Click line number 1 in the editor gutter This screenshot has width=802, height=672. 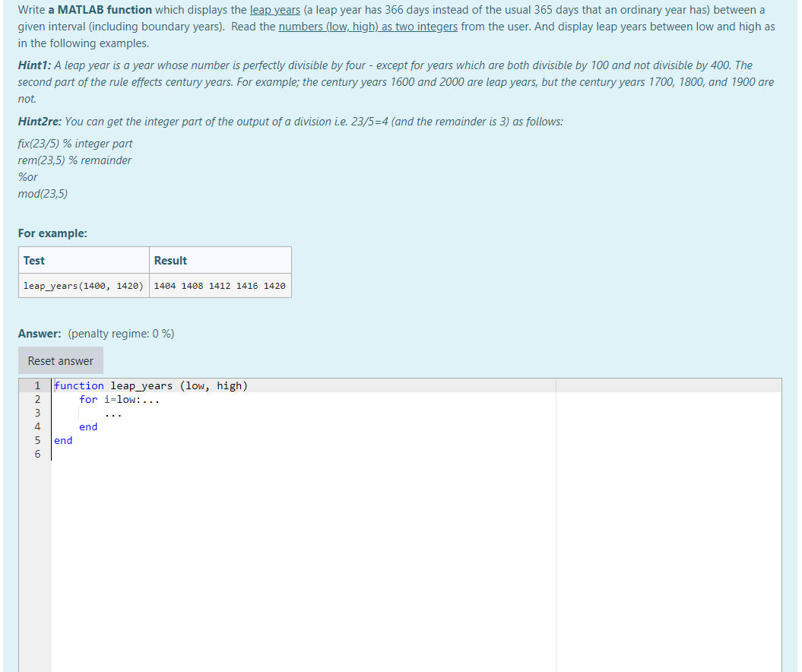(x=36, y=385)
